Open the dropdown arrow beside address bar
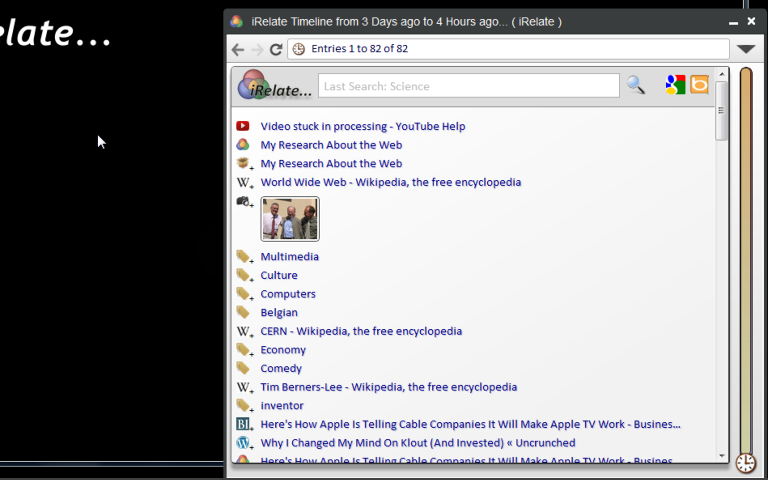The height and width of the screenshot is (480, 768). pos(746,49)
